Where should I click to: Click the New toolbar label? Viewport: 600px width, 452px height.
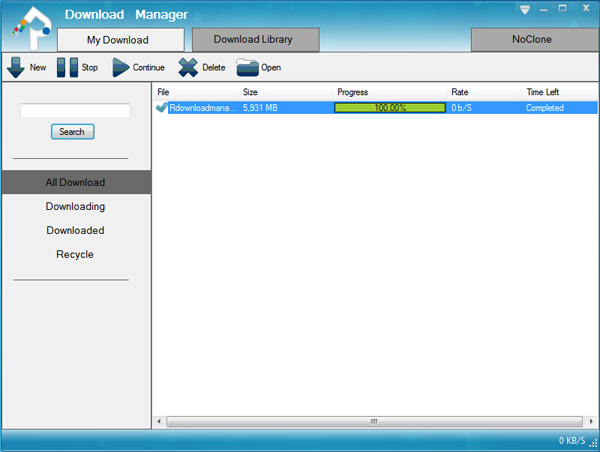[x=38, y=67]
